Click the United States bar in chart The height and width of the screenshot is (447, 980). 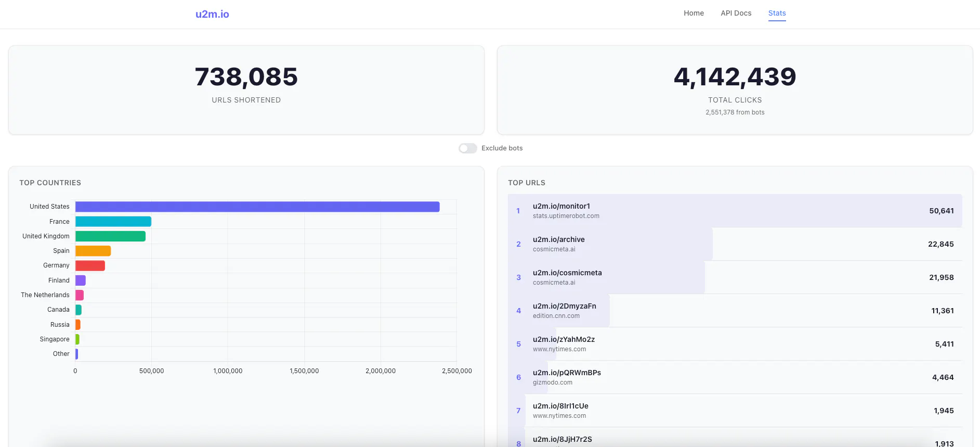(x=257, y=207)
